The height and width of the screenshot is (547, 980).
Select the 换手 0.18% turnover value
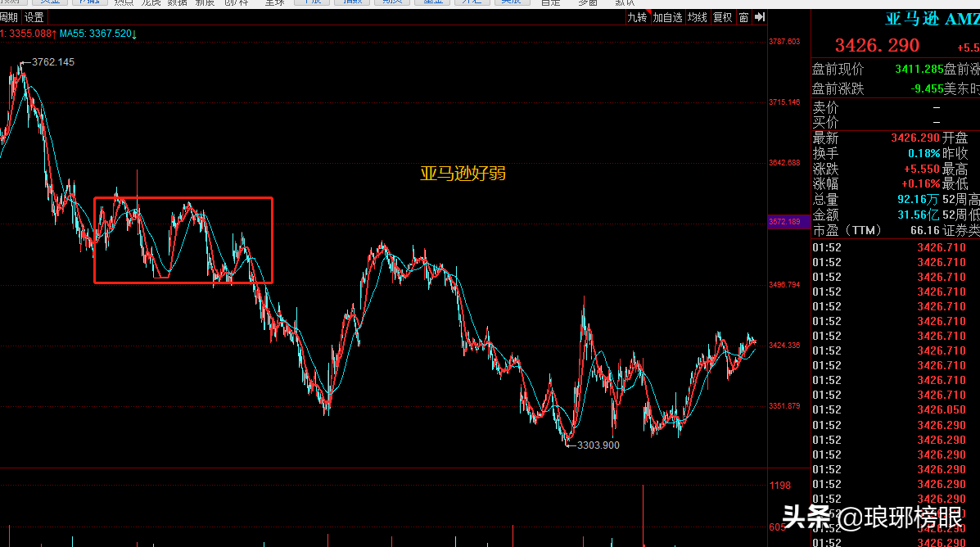[924, 153]
